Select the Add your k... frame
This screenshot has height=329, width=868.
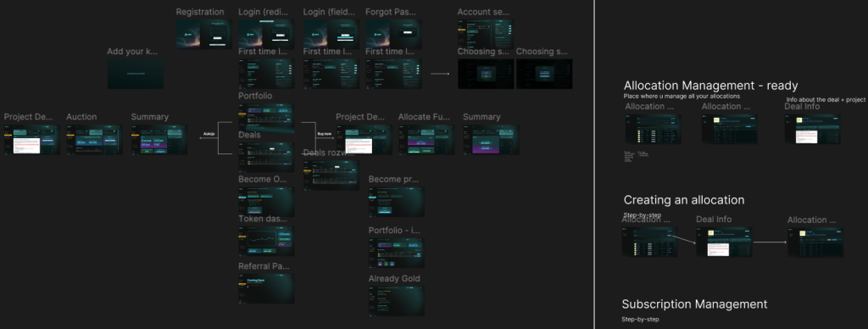135,75
